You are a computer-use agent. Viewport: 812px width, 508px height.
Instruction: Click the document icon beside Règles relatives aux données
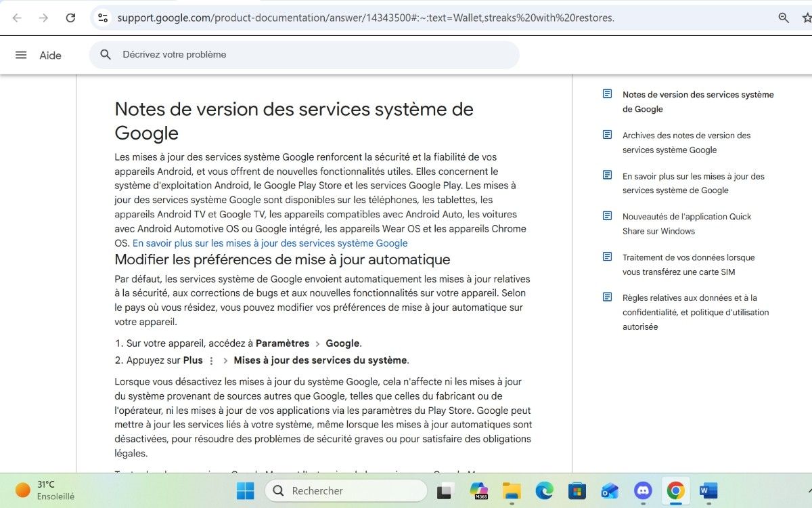608,297
